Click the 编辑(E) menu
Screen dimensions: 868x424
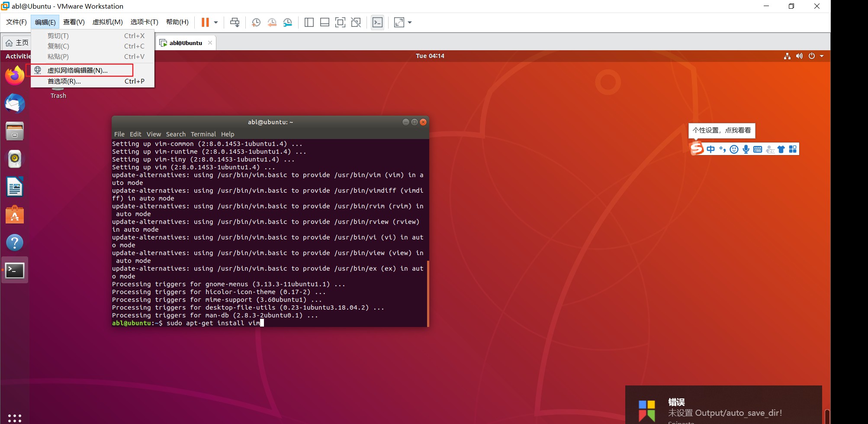click(45, 22)
